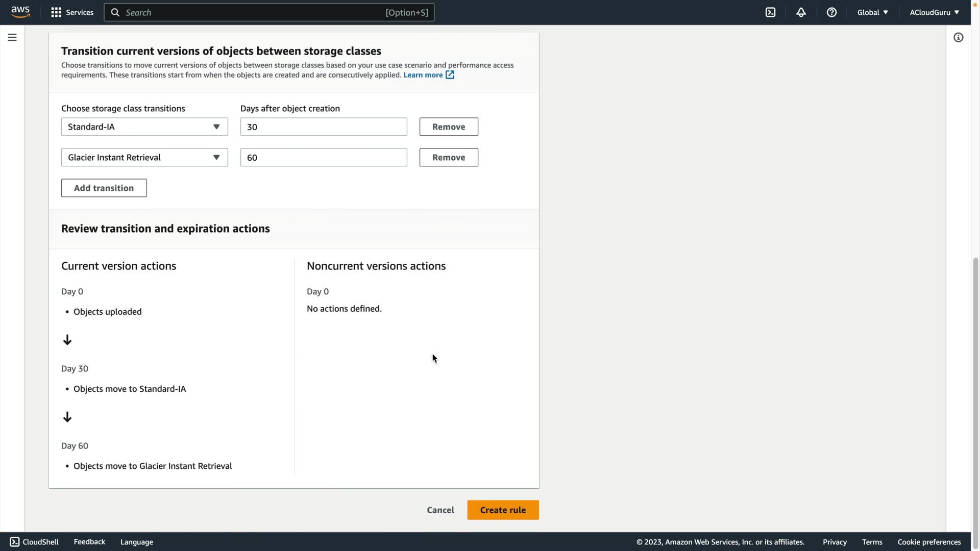Click the Add transition button
This screenshot has width=980, height=551.
coord(104,188)
